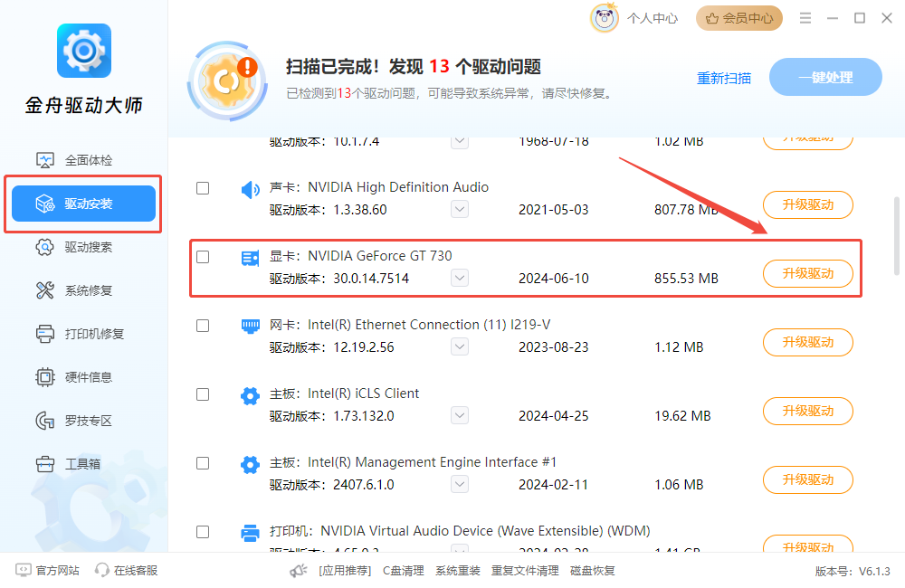
Task: Open version dropdown for driver 12.19.2.56
Action: [x=460, y=346]
